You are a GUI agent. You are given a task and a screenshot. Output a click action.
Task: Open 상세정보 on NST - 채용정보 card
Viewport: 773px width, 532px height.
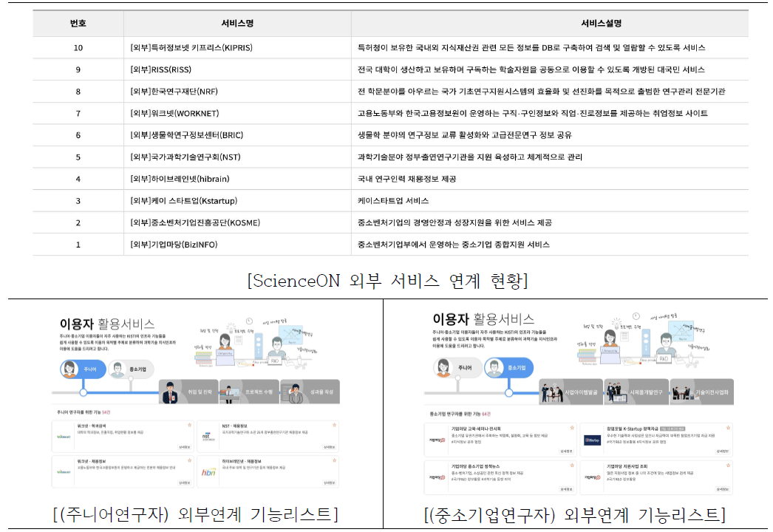(x=330, y=447)
